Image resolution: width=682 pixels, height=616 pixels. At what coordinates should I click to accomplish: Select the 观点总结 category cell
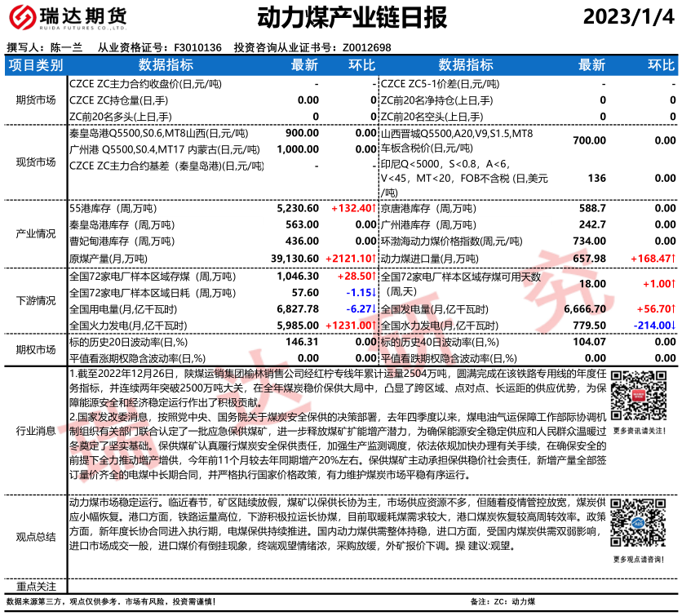click(36, 536)
